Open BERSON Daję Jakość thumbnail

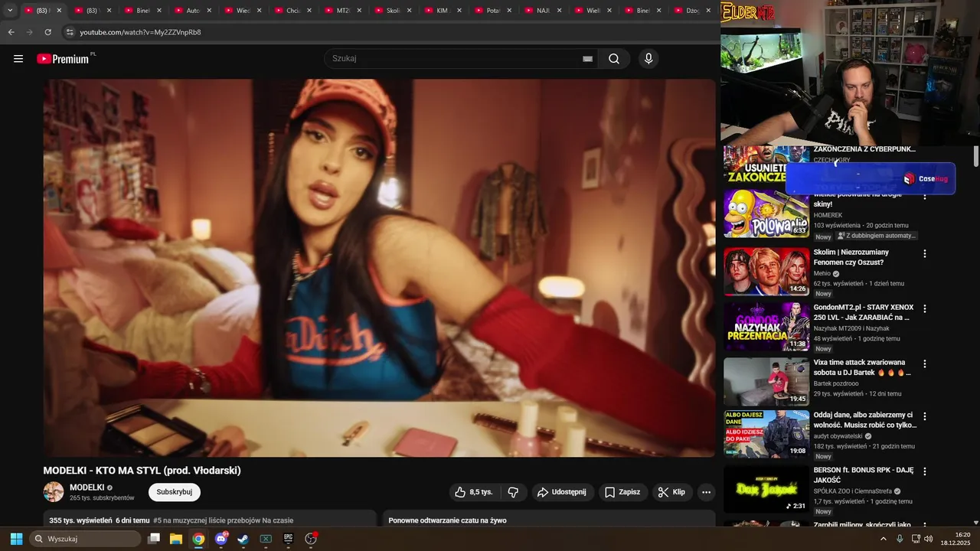pos(766,490)
